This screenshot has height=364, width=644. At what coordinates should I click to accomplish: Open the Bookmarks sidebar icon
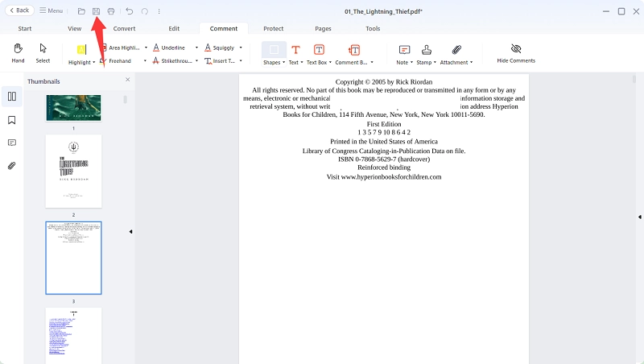click(12, 120)
